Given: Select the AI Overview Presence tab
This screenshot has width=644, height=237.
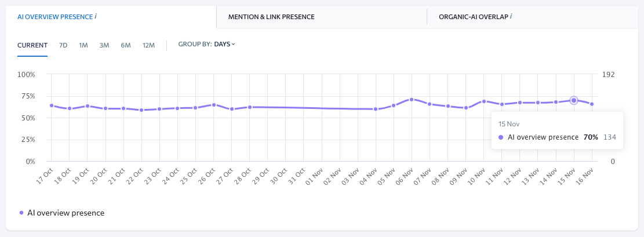Looking at the screenshot, I should click(54, 17).
